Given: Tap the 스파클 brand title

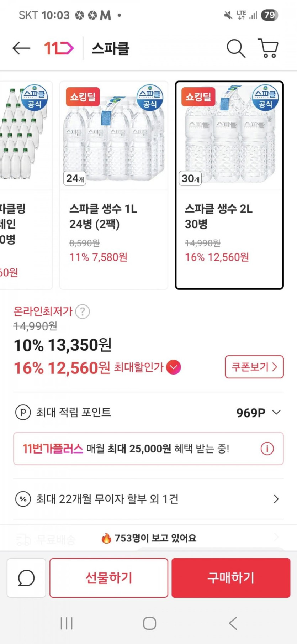Looking at the screenshot, I should (110, 48).
